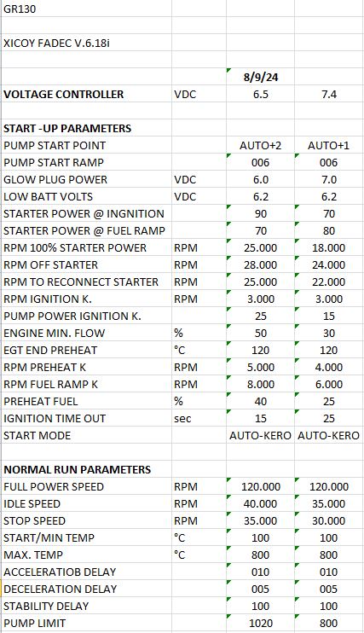Select the 6.5 voltage controller value
The image size is (364, 633).
260,94
